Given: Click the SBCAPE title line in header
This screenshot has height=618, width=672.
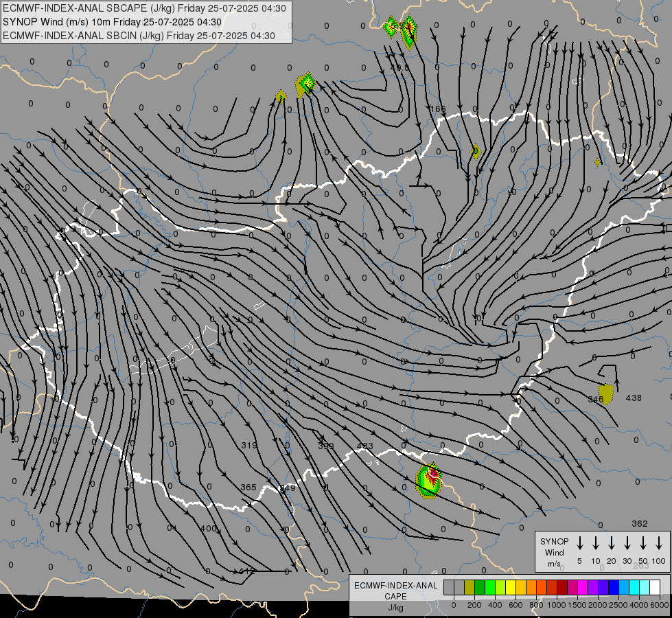Looking at the screenshot, I should pyautogui.click(x=144, y=8).
